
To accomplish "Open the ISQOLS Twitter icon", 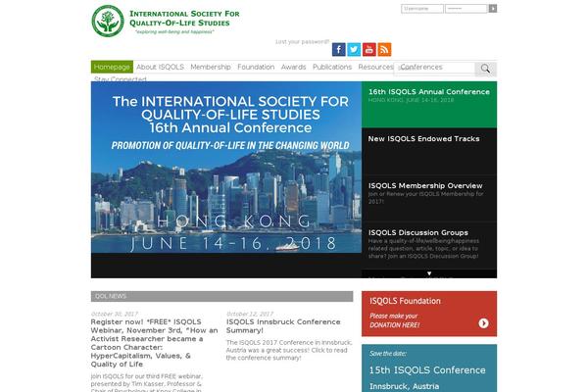I will pyautogui.click(x=354, y=50).
